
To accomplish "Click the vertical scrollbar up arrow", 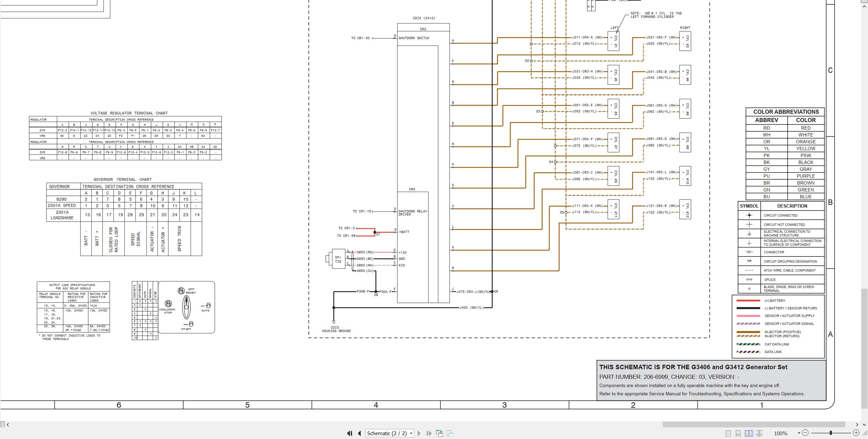I will [x=864, y=7].
